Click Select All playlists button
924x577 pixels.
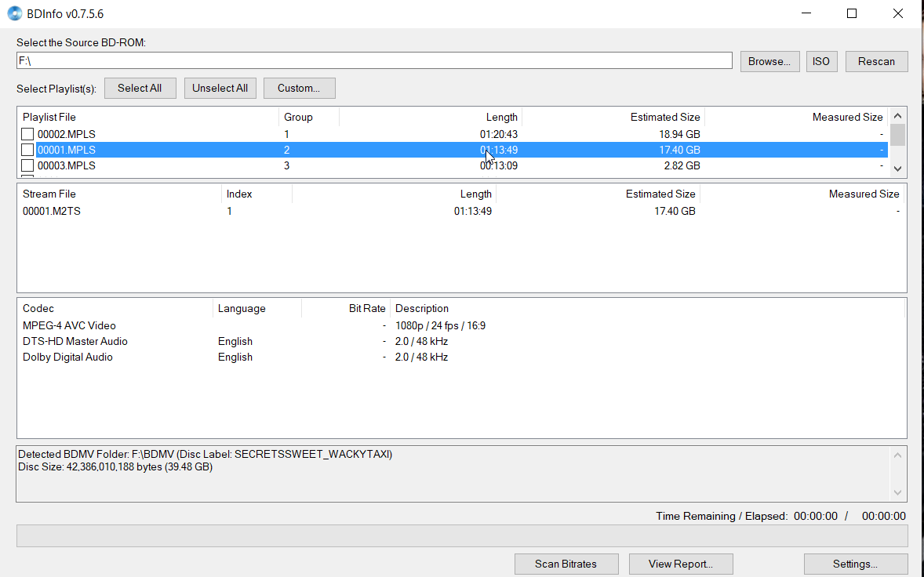(140, 89)
